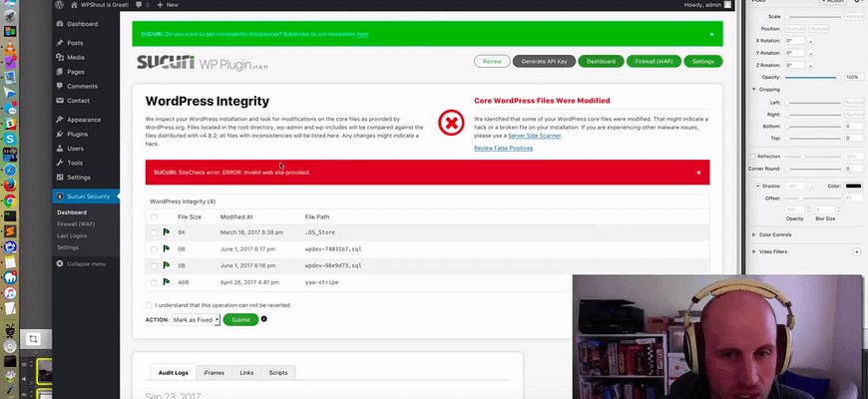868x399 pixels.
Task: Click the Shadow angle dial knob
Action: (x=811, y=186)
